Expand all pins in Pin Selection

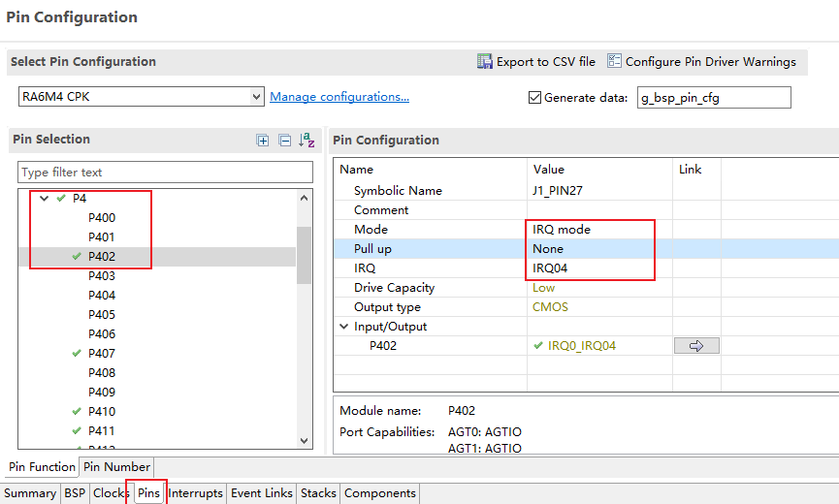[x=263, y=141]
